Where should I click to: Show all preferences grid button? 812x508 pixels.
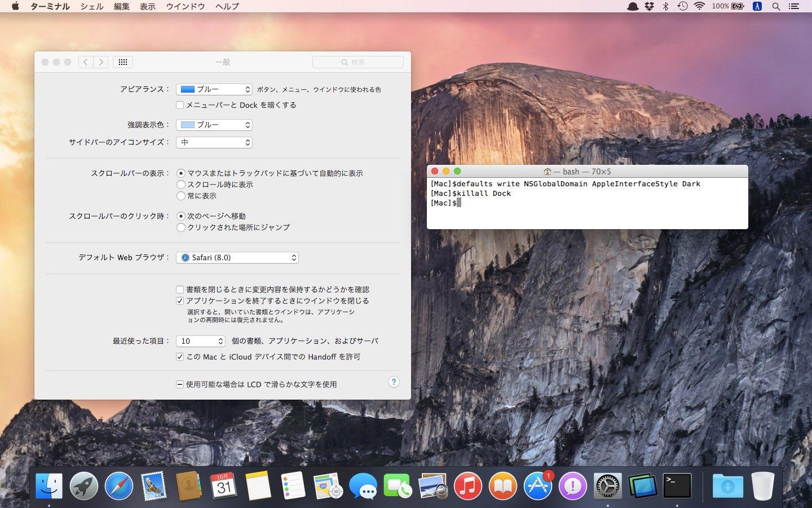123,62
